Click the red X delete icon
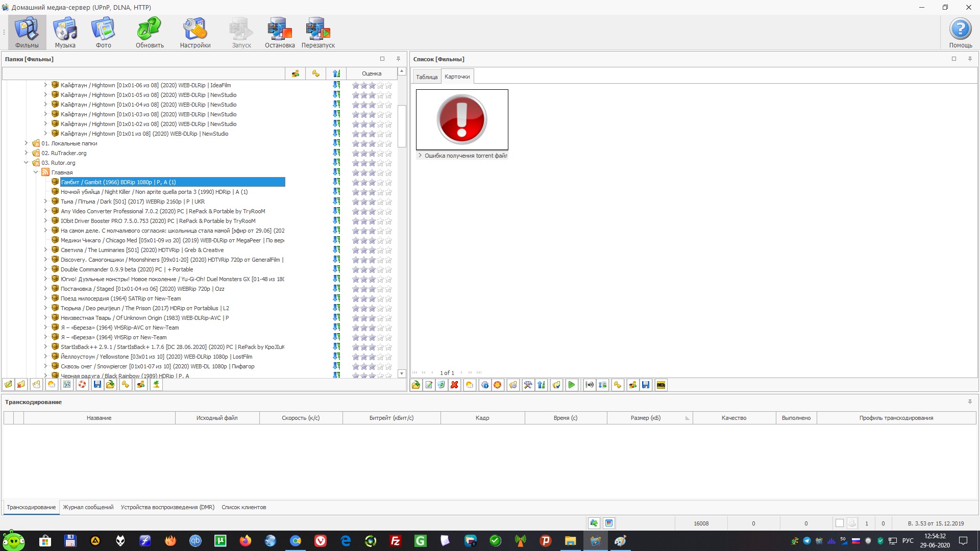Screen dimensions: 980x551 pos(454,385)
